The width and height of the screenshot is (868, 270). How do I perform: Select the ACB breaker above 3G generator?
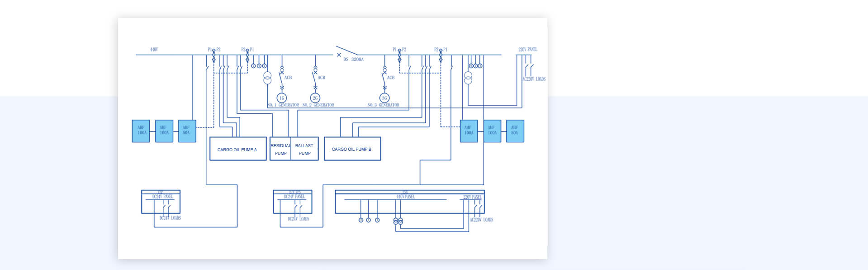[384, 77]
